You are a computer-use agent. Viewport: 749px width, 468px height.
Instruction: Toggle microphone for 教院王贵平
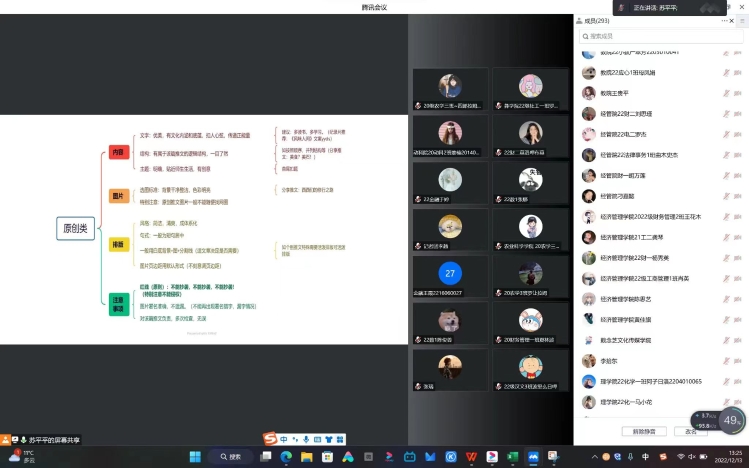pyautogui.click(x=726, y=93)
